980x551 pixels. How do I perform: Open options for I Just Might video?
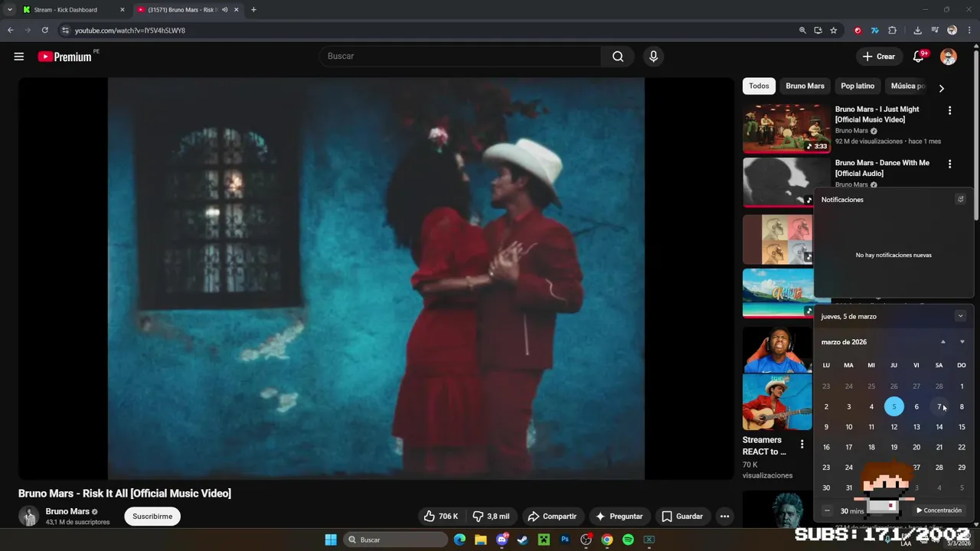point(950,110)
